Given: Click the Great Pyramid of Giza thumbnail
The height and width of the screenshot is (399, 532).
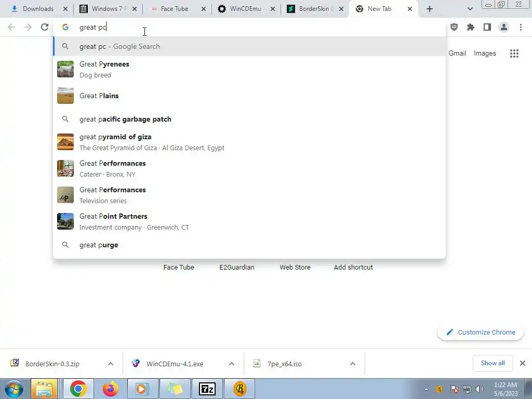Looking at the screenshot, I should (65, 142).
